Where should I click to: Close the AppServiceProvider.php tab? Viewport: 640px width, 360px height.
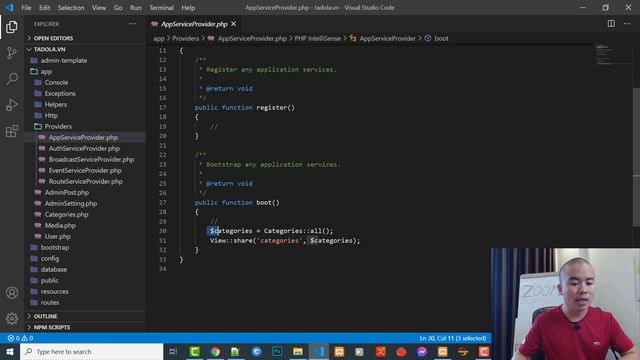(233, 24)
